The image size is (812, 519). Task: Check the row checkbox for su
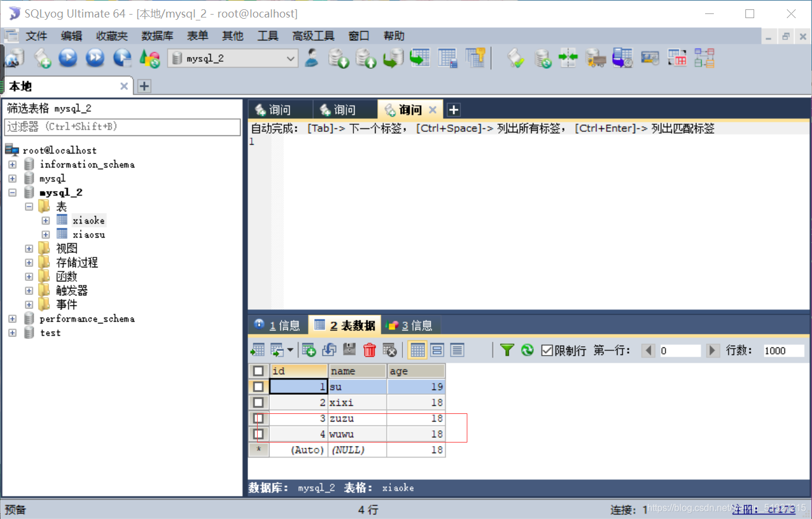point(258,386)
